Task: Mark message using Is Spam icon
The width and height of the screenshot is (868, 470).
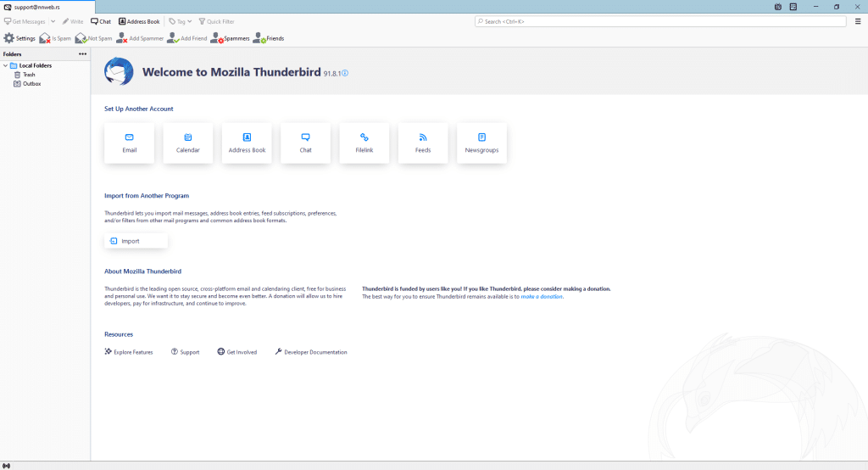Action: point(45,38)
